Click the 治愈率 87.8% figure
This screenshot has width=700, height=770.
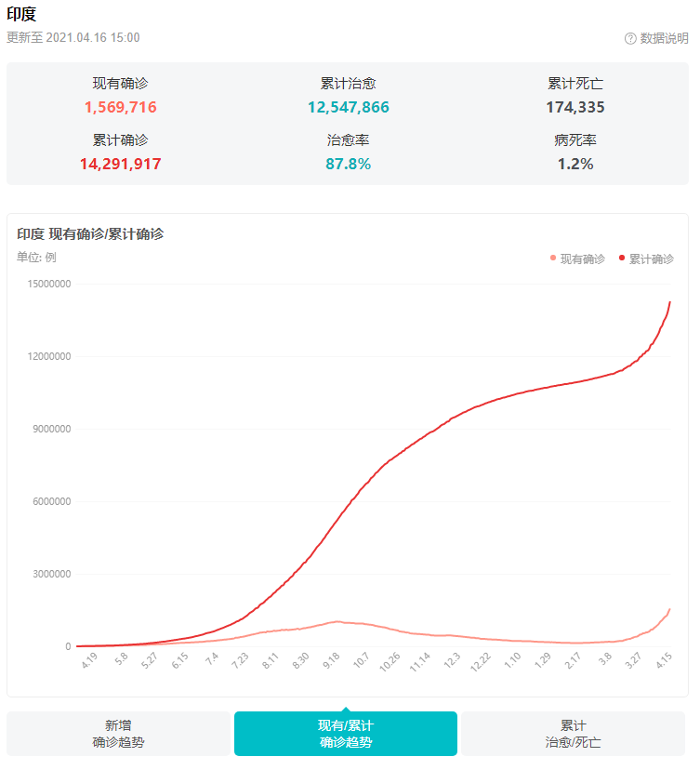click(350, 163)
